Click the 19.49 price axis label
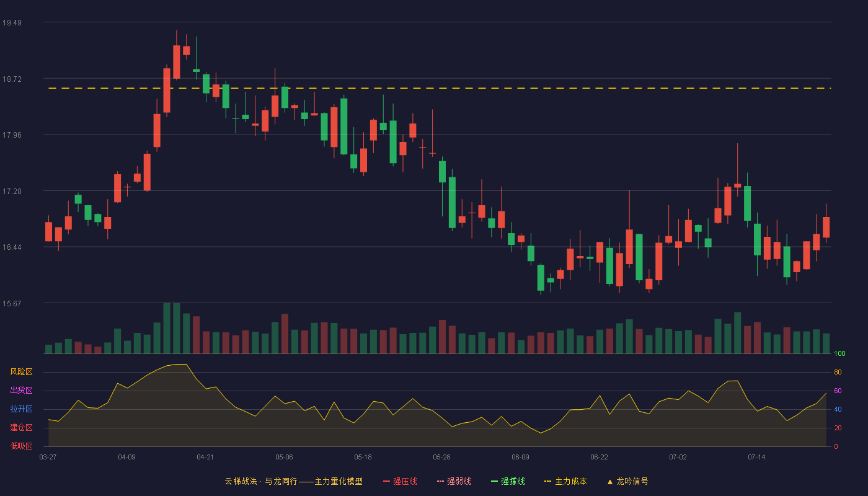 12,23
